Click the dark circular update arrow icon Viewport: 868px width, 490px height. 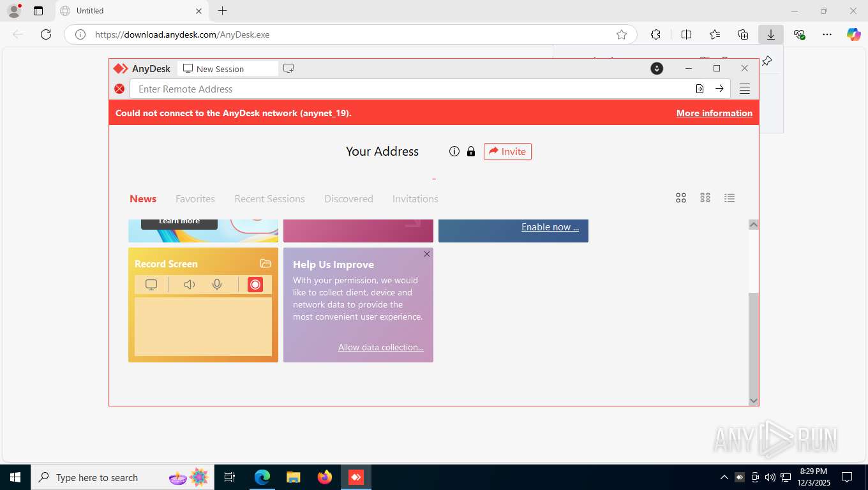tap(657, 68)
